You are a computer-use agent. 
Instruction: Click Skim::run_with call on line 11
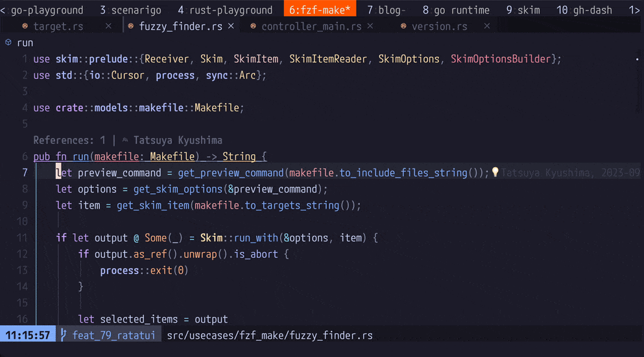coord(239,238)
